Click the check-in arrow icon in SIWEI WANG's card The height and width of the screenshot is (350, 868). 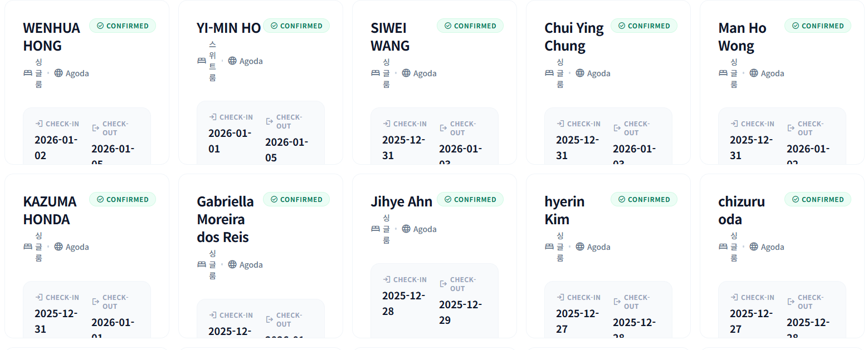coord(387,124)
